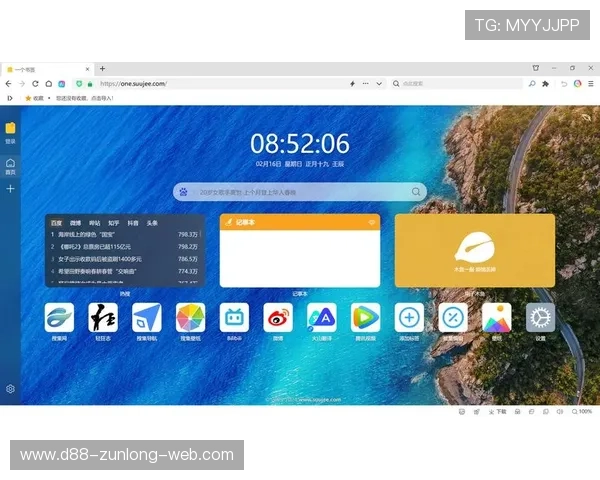Image resolution: width=600 pixels, height=480 pixels.
Task: Open the browser home page icon
Action: (x=49, y=83)
